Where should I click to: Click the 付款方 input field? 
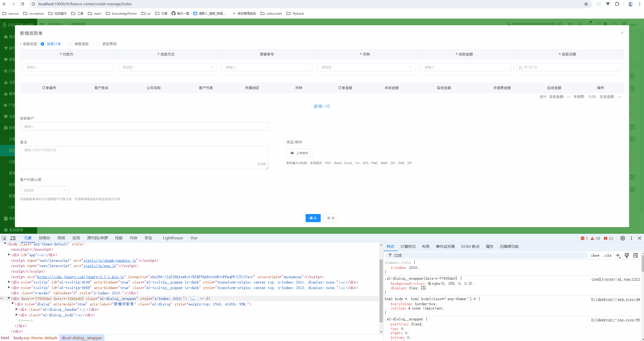pyautogui.click(x=68, y=67)
